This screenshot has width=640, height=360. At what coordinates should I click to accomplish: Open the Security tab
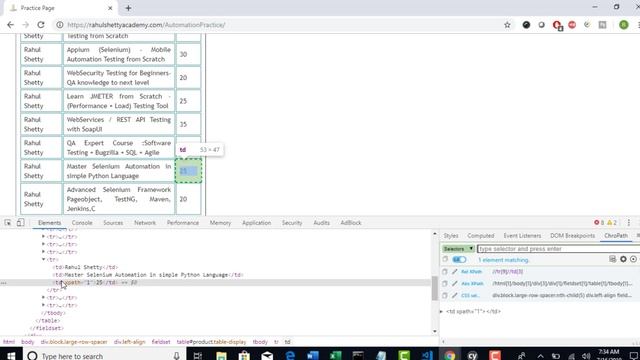[x=292, y=223]
